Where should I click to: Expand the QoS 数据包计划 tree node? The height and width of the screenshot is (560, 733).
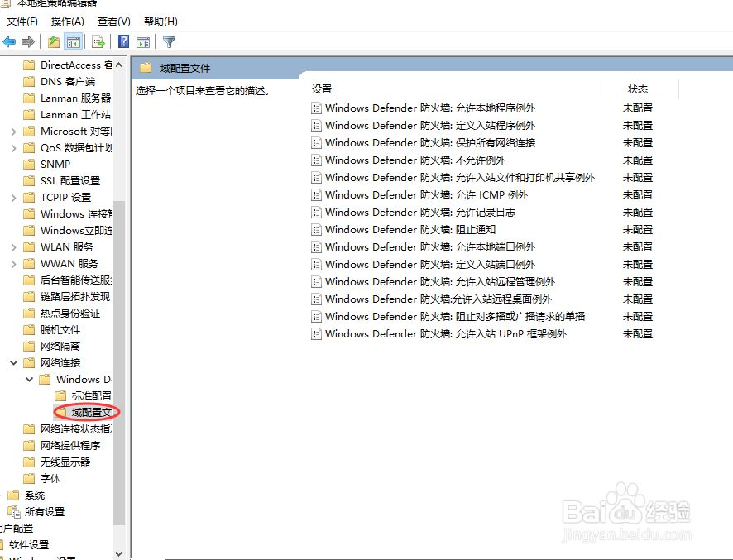pyautogui.click(x=13, y=148)
